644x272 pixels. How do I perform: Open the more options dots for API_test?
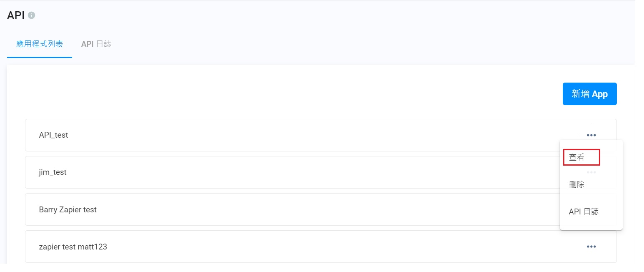(x=591, y=135)
